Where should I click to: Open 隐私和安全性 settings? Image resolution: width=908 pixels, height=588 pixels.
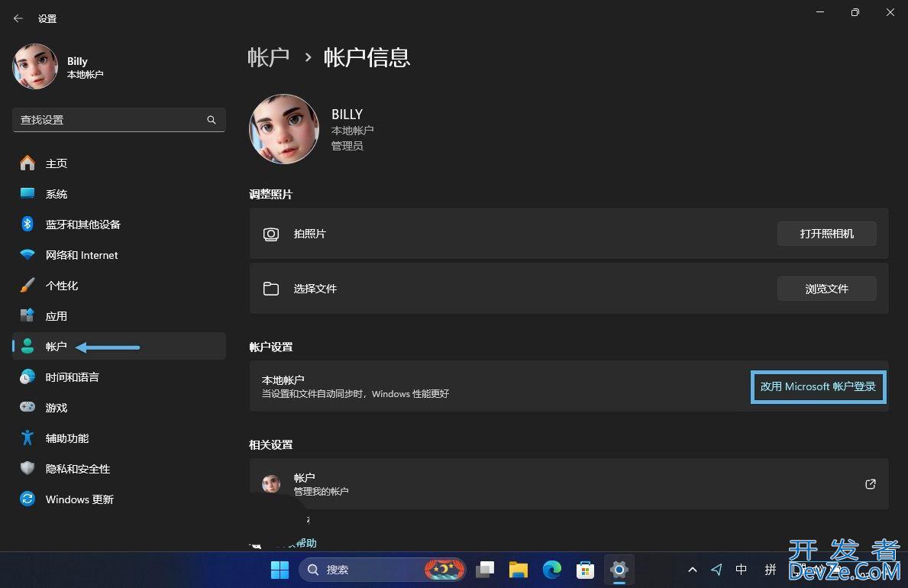click(77, 469)
